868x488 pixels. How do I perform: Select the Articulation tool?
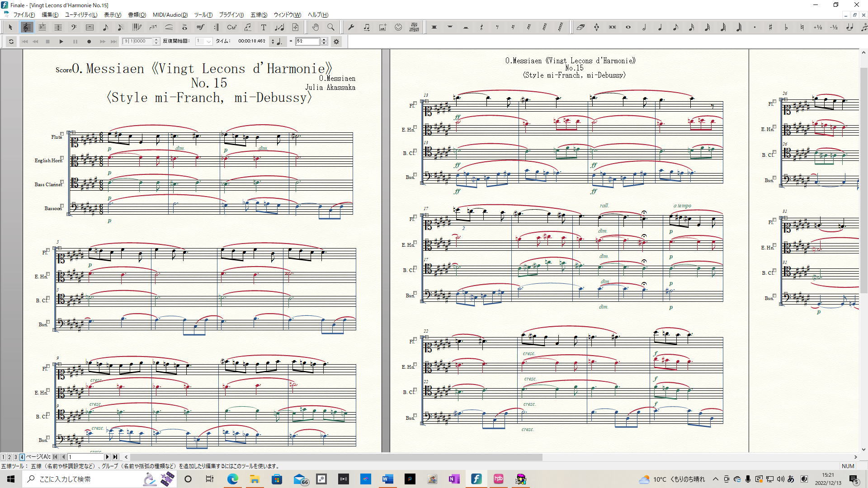[x=184, y=27]
